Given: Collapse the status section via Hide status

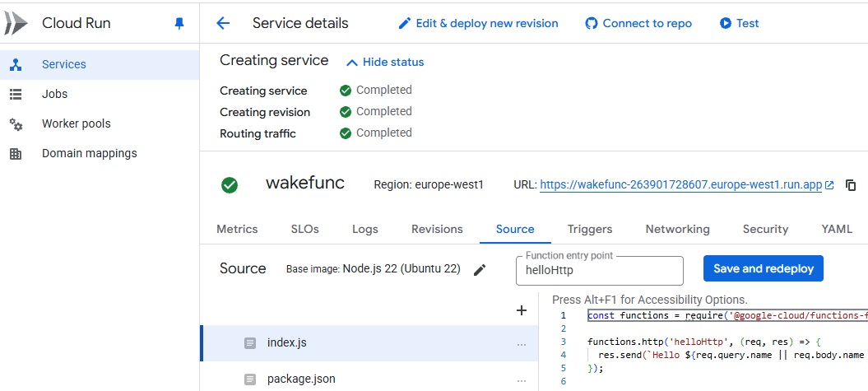Looking at the screenshot, I should tap(385, 62).
